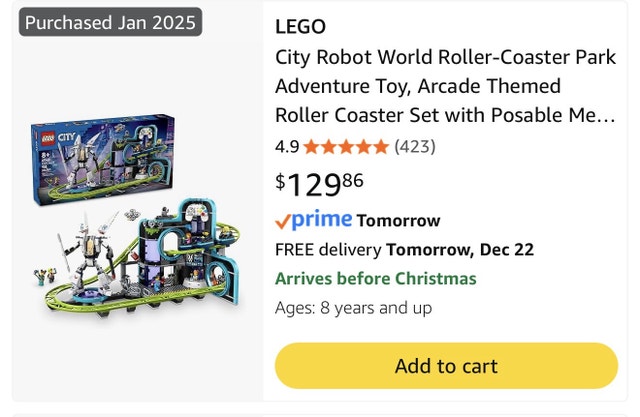The height and width of the screenshot is (417, 640).
Task: Click the Prime logo icon
Action: click(313, 220)
